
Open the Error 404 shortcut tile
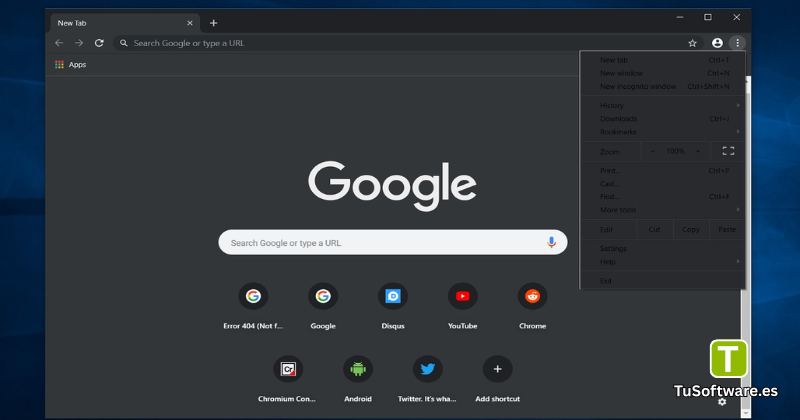(253, 305)
